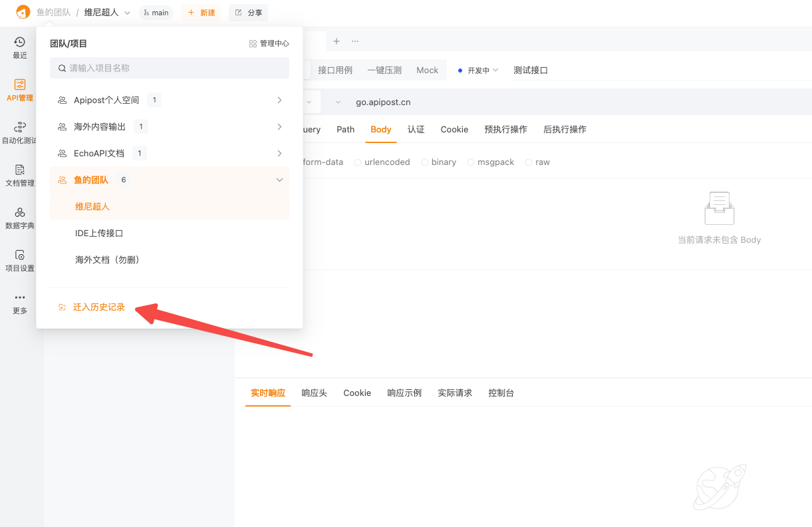Click the main branch button

pyautogui.click(x=156, y=13)
